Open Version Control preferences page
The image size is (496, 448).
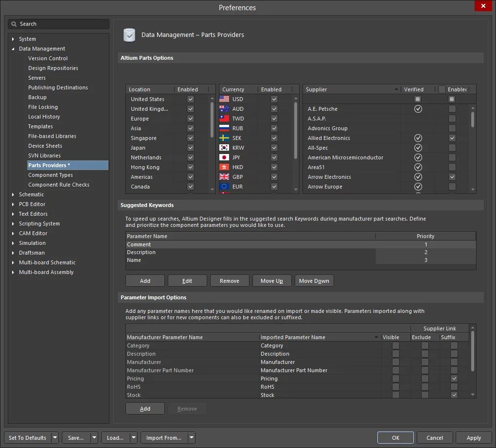point(48,58)
